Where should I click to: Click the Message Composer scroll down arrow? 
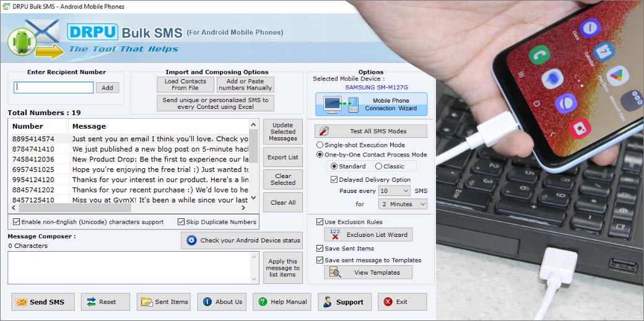[254, 279]
